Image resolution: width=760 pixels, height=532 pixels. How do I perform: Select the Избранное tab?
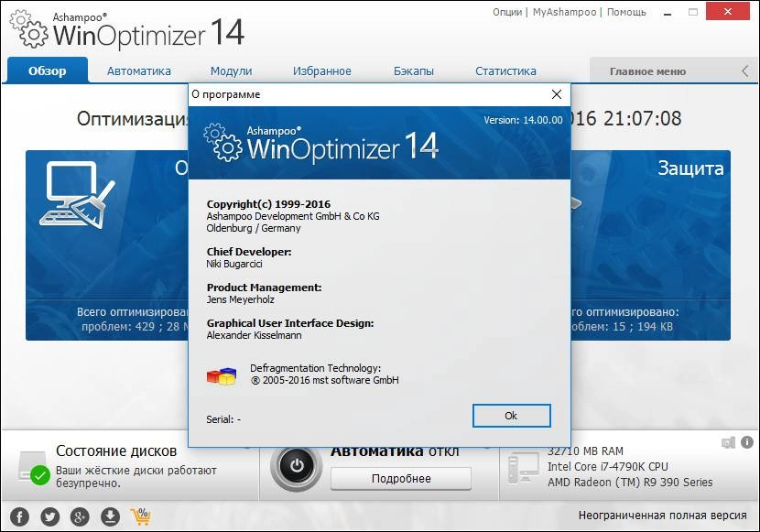(321, 71)
